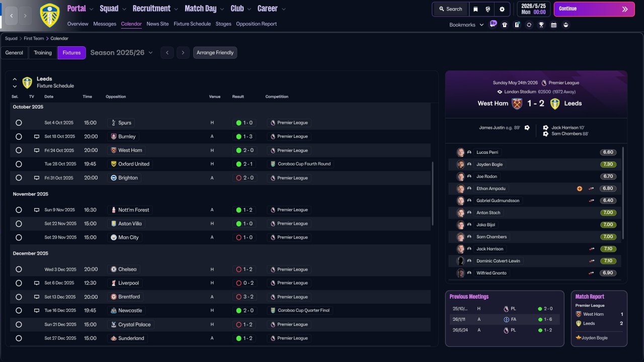Viewport: 644px width, 362px height.
Task: Select the Man City fixture radio button
Action: 19,237
